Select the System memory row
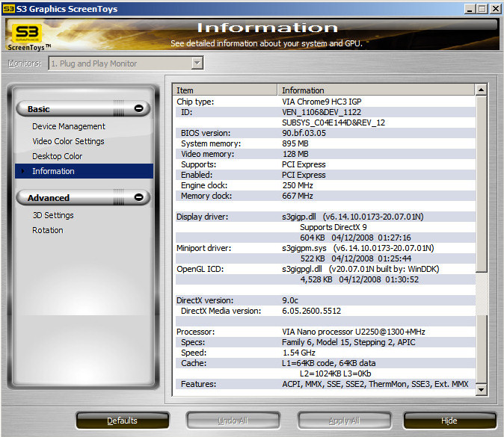This screenshot has width=504, height=437. 325,143
